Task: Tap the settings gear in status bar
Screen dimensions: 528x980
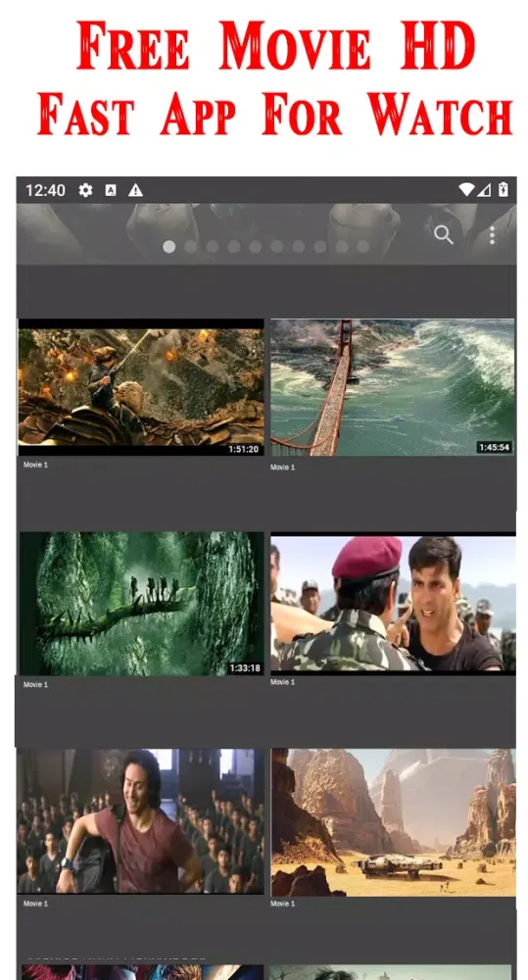Action: [x=85, y=190]
